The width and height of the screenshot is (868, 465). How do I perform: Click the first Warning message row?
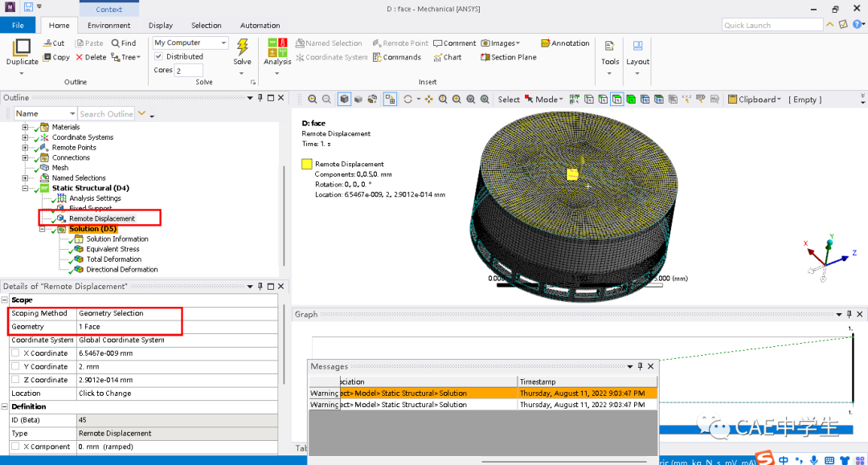(483, 393)
